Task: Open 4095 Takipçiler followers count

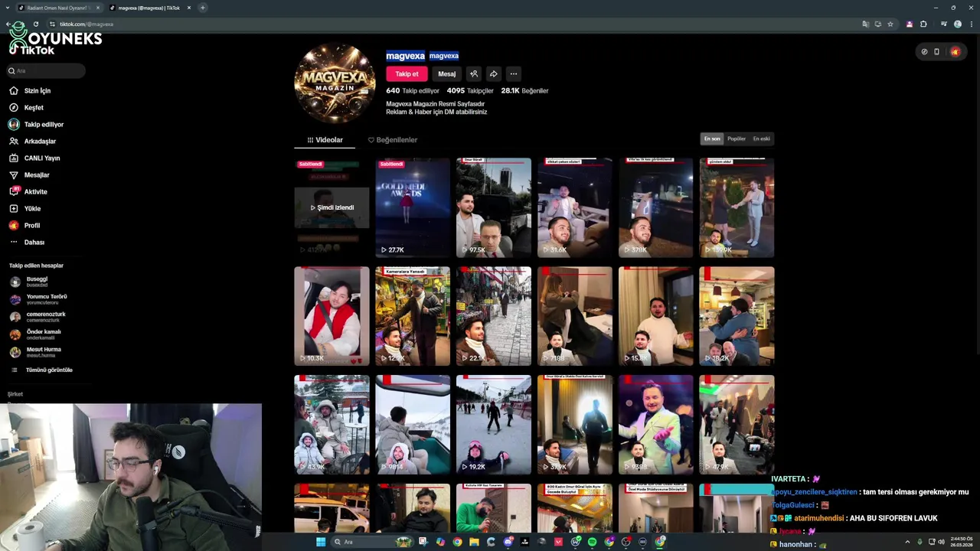Action: click(470, 90)
